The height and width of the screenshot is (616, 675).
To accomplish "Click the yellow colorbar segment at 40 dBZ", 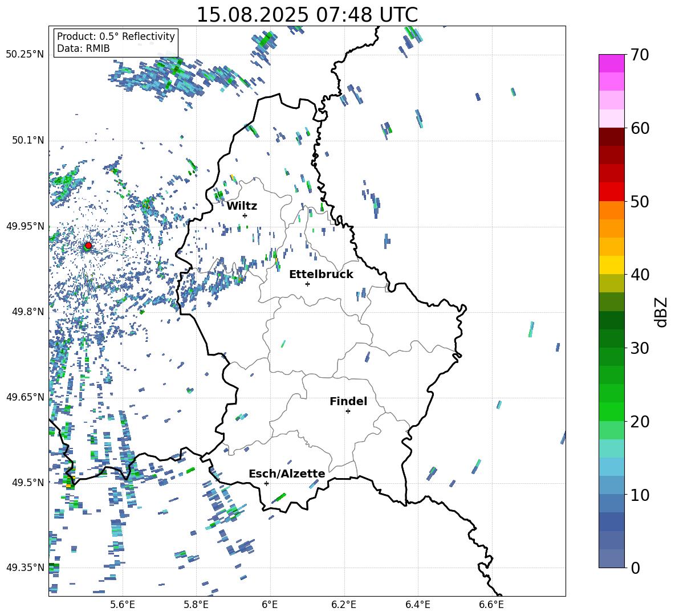I will pos(612,265).
